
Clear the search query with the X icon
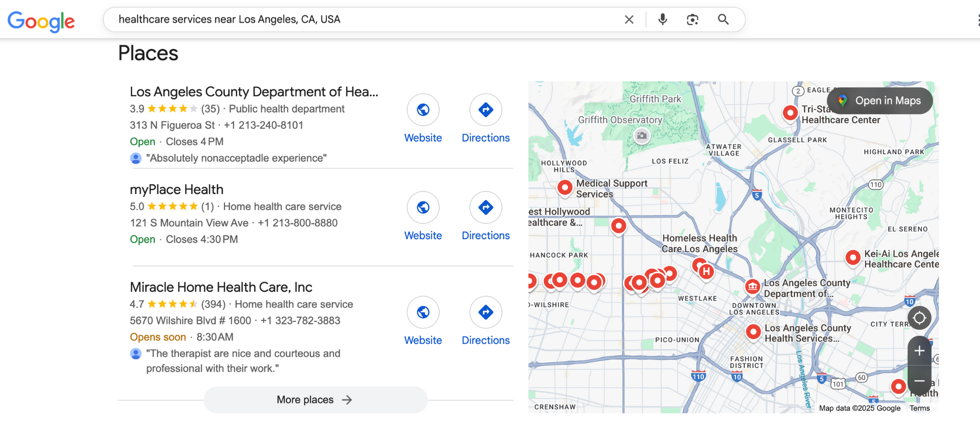tap(629, 19)
